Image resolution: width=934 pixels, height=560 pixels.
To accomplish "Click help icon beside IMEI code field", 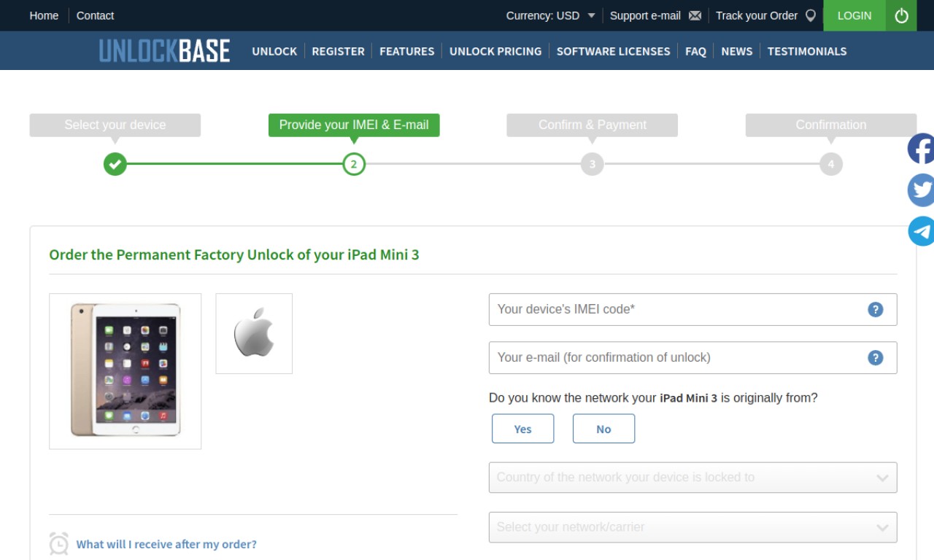I will pos(875,309).
